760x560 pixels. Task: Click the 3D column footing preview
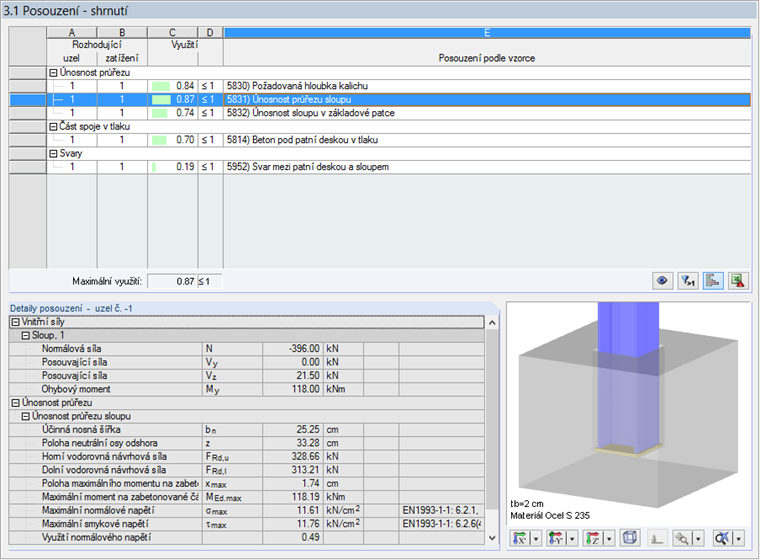click(628, 412)
